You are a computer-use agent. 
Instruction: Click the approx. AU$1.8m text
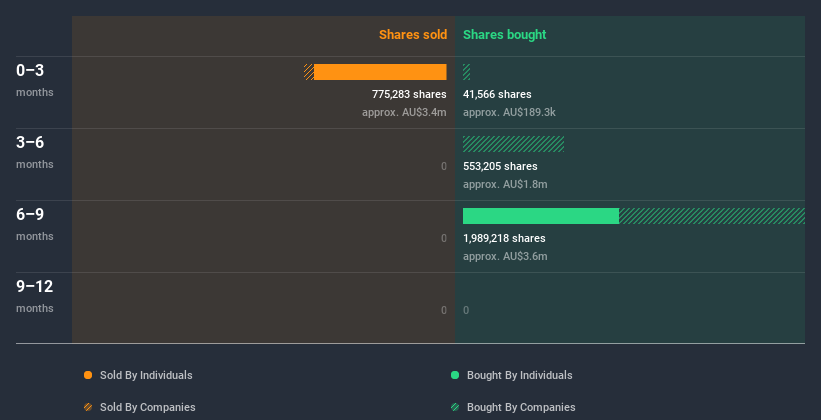505,184
